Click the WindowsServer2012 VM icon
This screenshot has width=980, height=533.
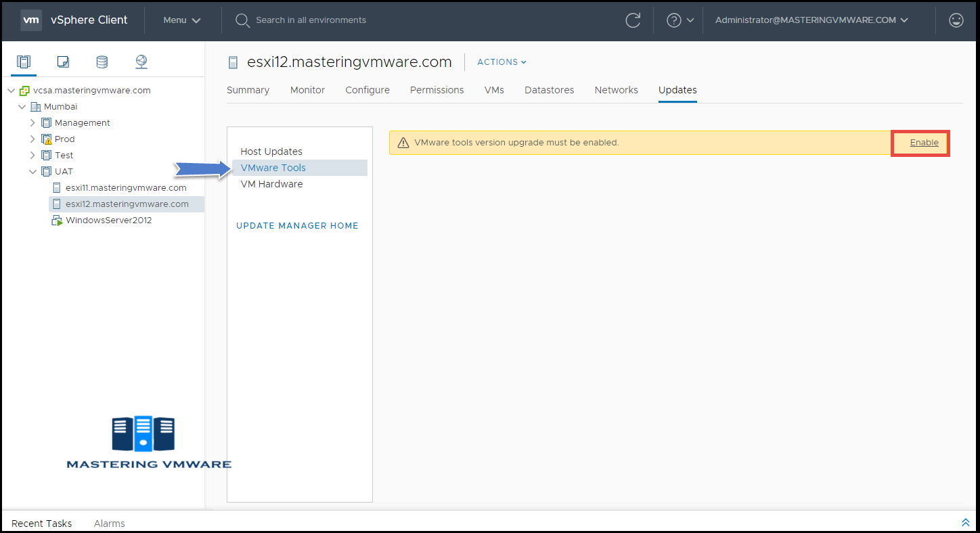(x=57, y=221)
